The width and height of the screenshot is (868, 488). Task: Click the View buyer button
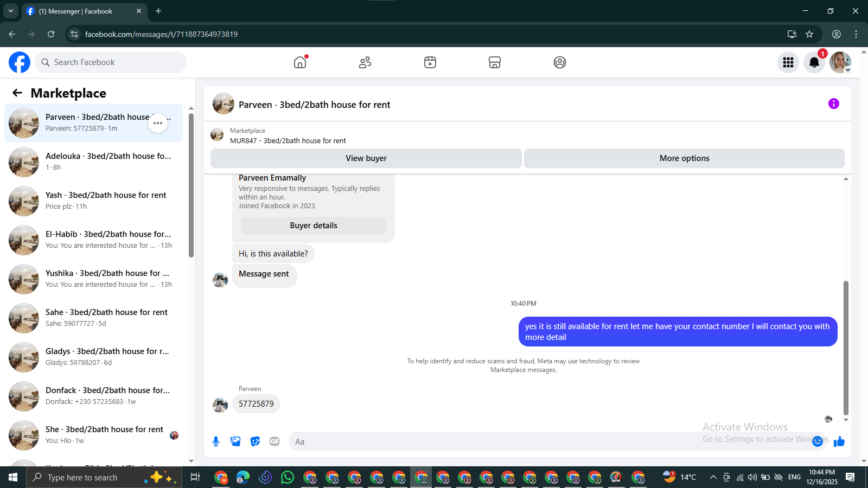366,158
